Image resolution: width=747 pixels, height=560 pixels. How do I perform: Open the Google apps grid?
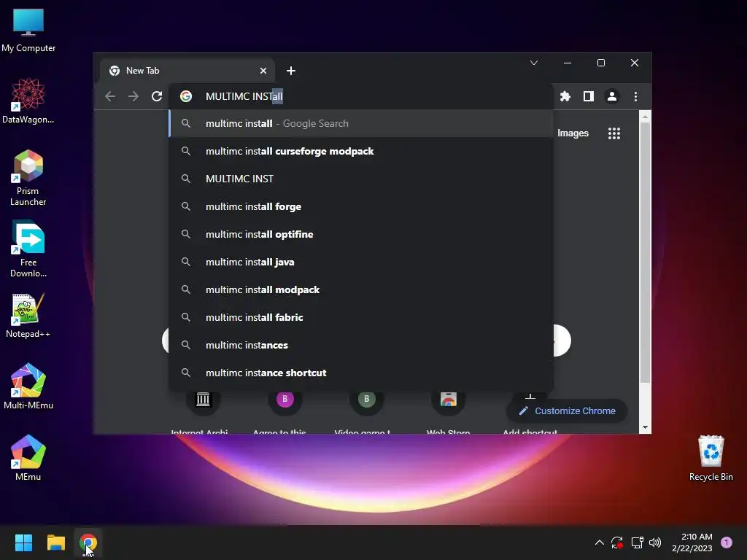pyautogui.click(x=614, y=133)
